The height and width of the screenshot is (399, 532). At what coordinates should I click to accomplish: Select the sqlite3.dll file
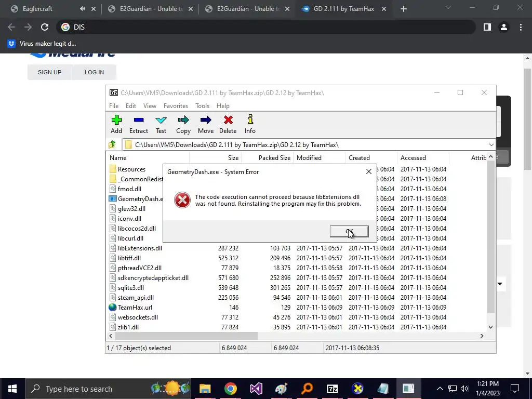tap(130, 287)
